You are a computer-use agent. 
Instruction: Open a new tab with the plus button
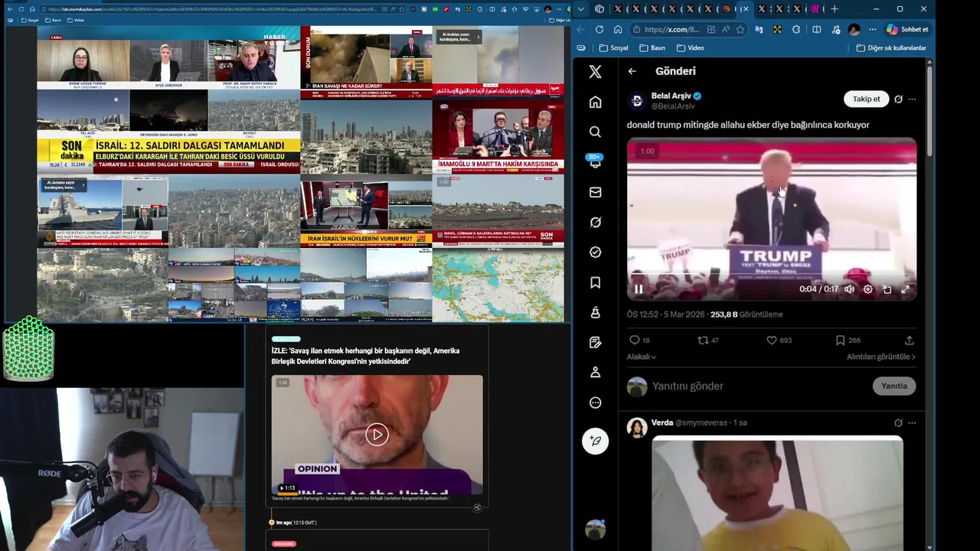click(x=835, y=9)
